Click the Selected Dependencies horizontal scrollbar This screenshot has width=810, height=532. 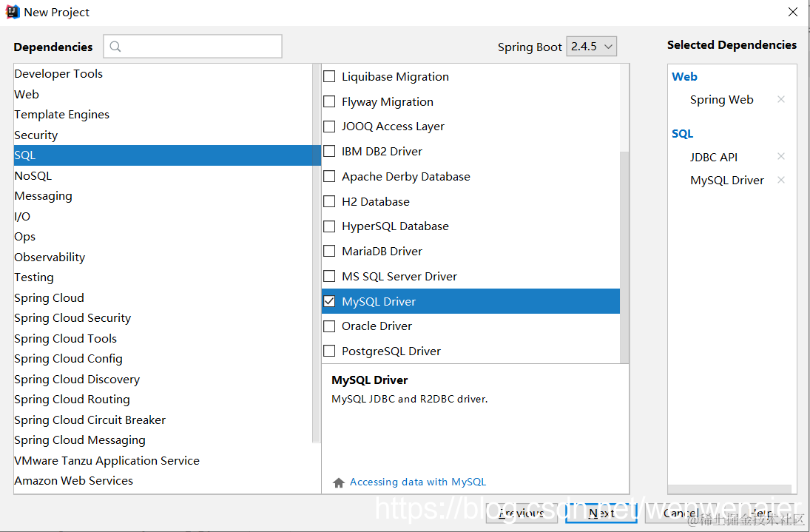pyautogui.click(x=729, y=488)
